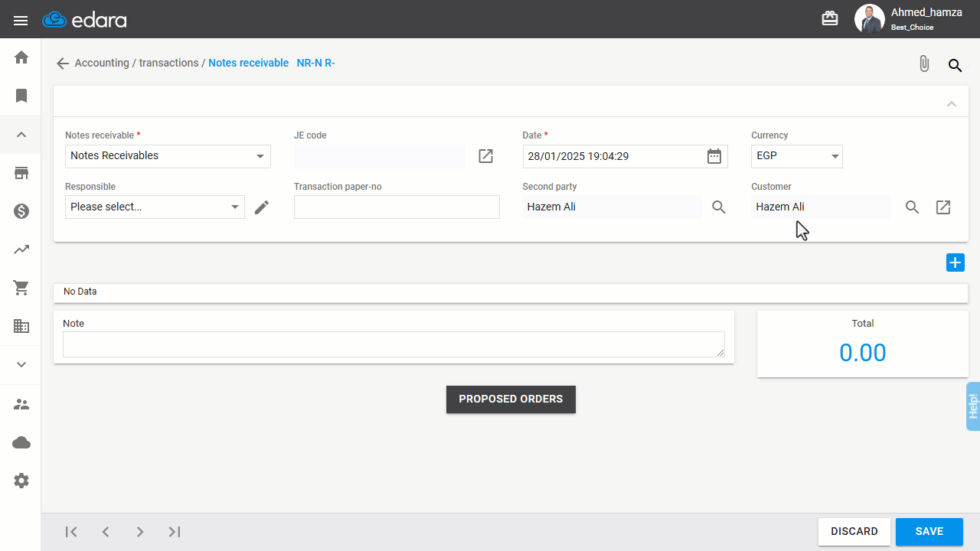
Task: Open accounting dollar icon in sidebar
Action: click(21, 211)
